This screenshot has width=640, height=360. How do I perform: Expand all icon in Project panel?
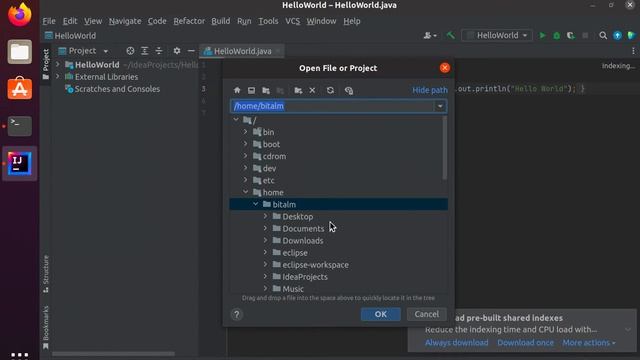coord(144,51)
